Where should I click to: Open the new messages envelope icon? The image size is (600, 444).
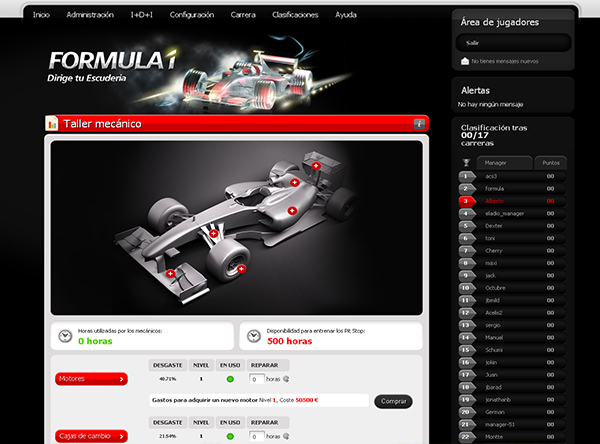click(465, 61)
